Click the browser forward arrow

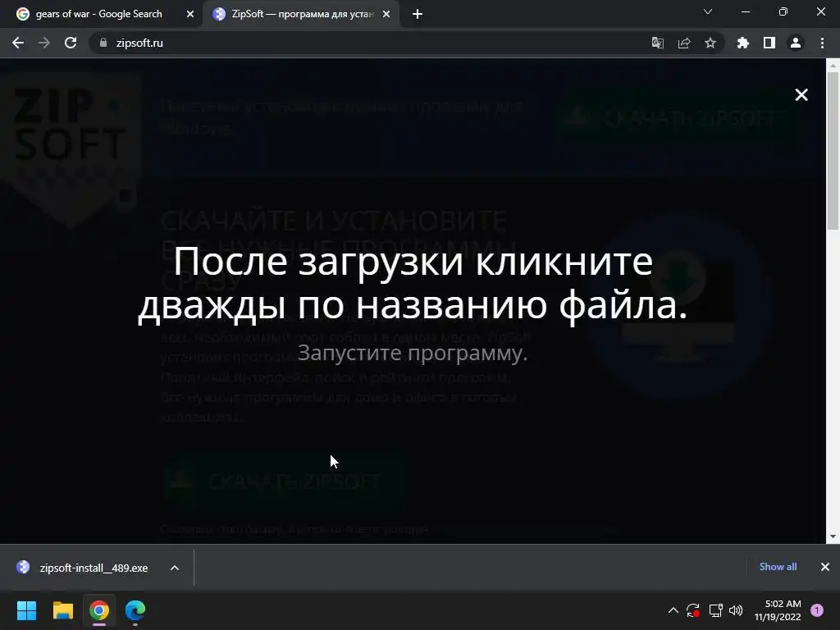[44, 43]
